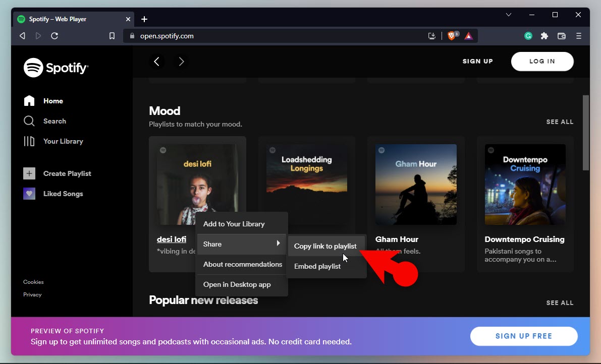Click the install app icon in address bar
The height and width of the screenshot is (364, 601).
432,36
